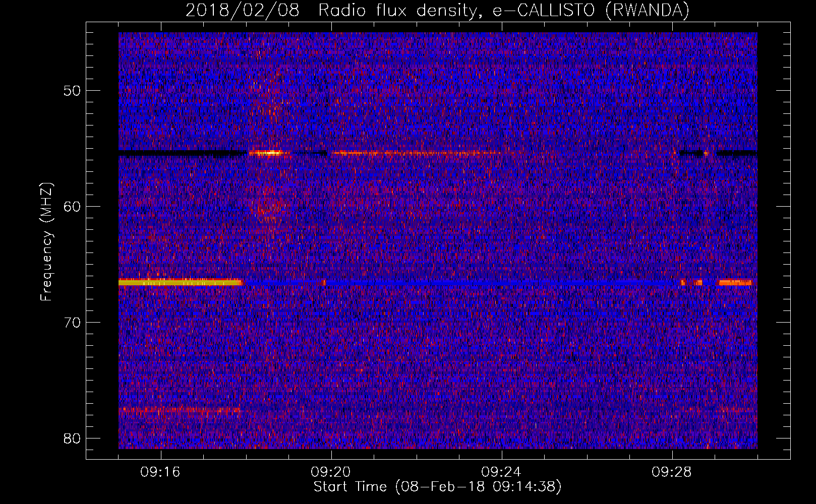Click the plot title 'Radio flux density, e-CALLISTO (RWANDA)'
816x504 pixels.
503,11
